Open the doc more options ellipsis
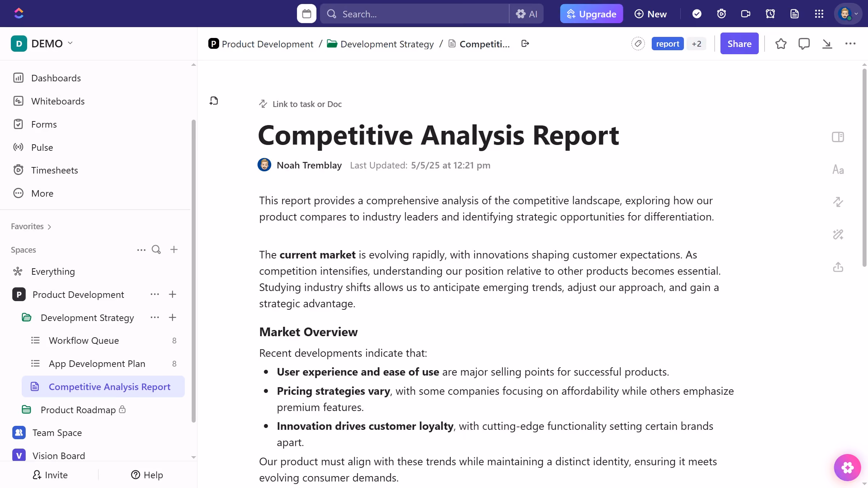The image size is (868, 488). [x=850, y=44]
